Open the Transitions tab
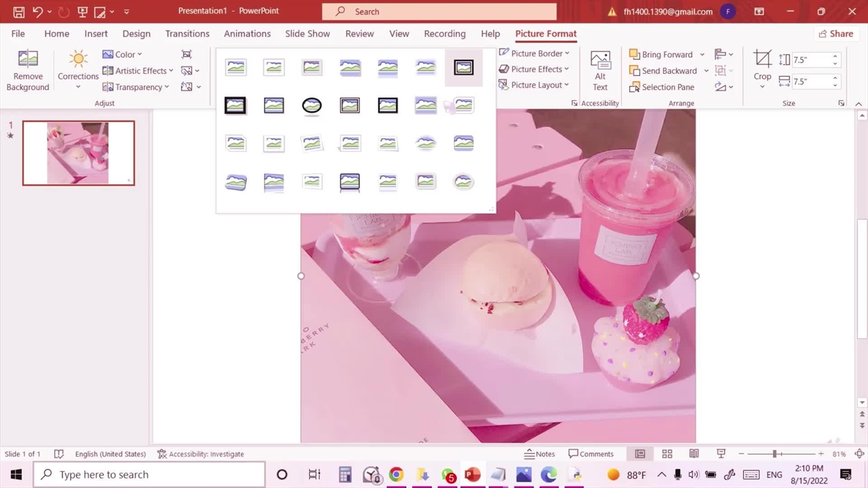Viewport: 868px width, 488px height. click(x=187, y=34)
